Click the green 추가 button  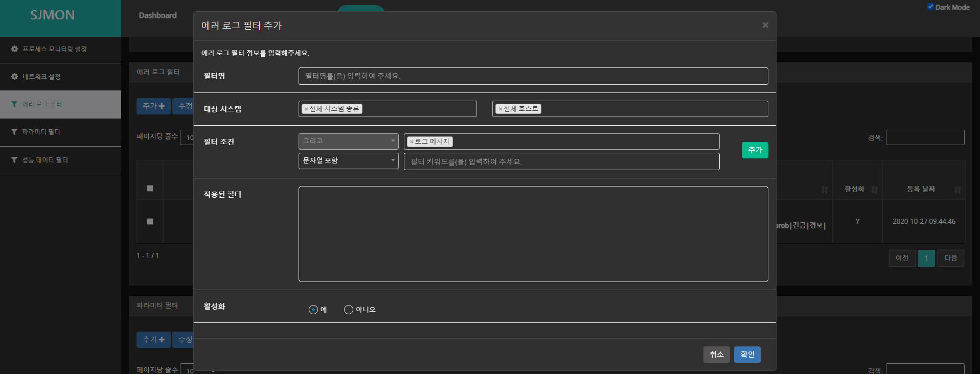click(x=755, y=150)
